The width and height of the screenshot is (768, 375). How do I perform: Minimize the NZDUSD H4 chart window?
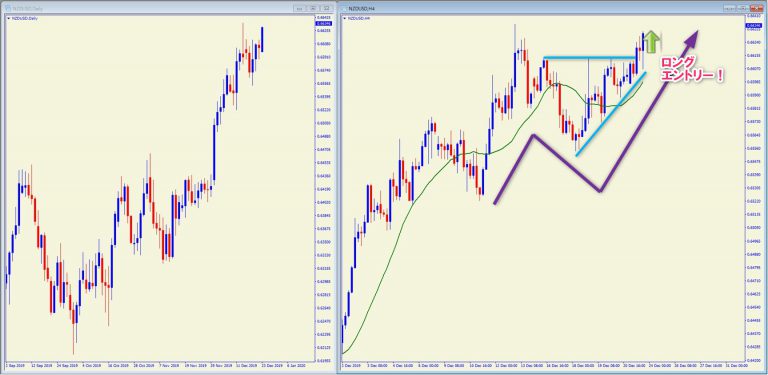[730, 8]
